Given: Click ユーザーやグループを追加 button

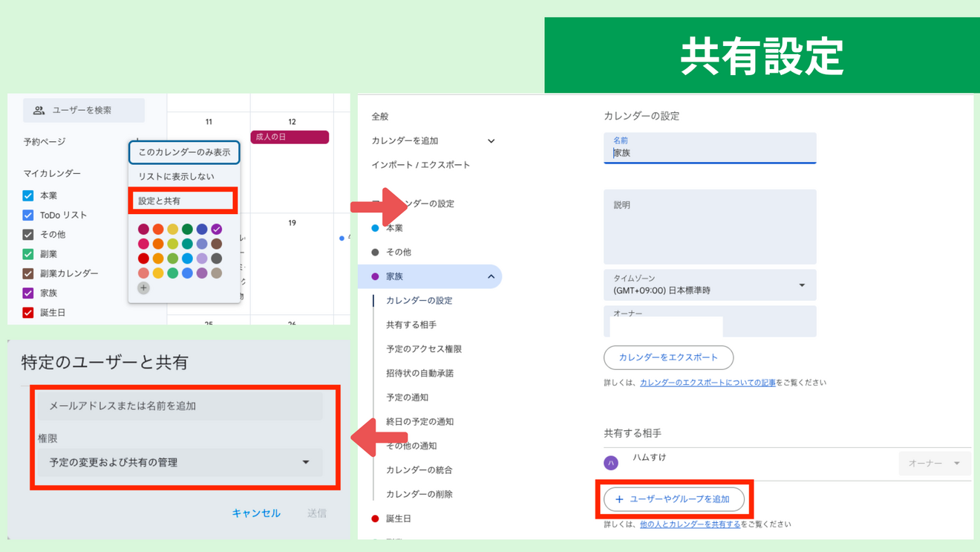Looking at the screenshot, I should [x=673, y=499].
